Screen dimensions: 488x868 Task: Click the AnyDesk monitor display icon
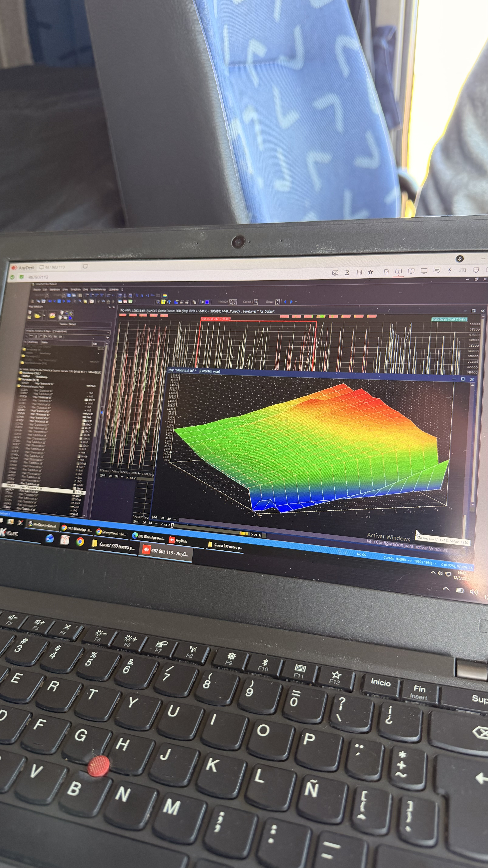[x=424, y=271]
